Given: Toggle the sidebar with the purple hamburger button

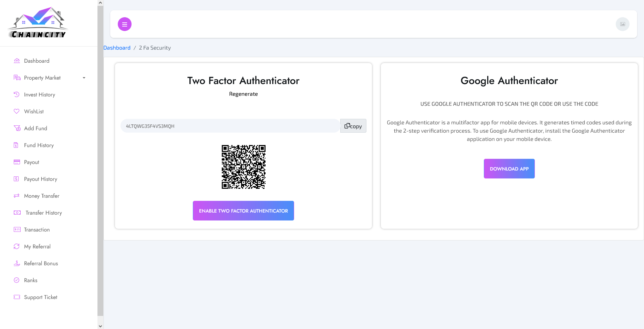Looking at the screenshot, I should 125,24.
